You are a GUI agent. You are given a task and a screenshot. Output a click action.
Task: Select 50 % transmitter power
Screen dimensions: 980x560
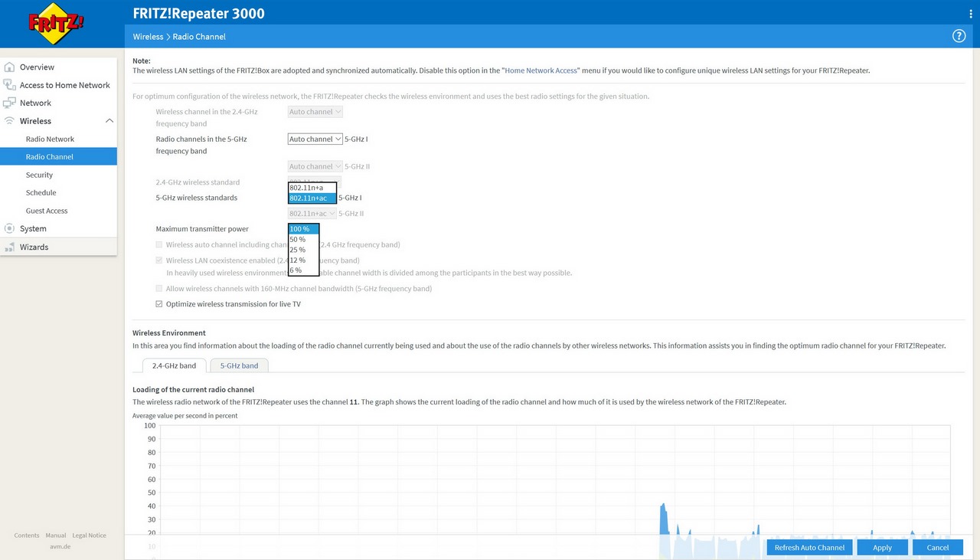[304, 239]
